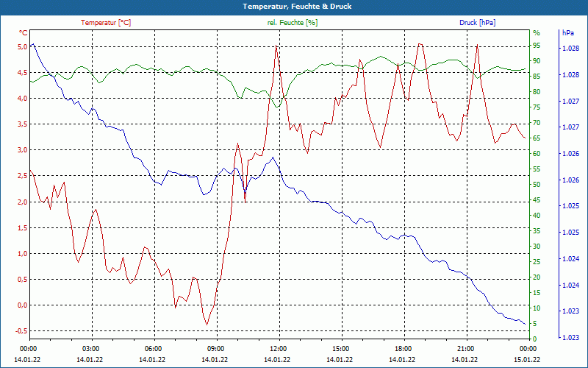
Task: Click the '75' humidity axis value
Action: pyautogui.click(x=537, y=107)
